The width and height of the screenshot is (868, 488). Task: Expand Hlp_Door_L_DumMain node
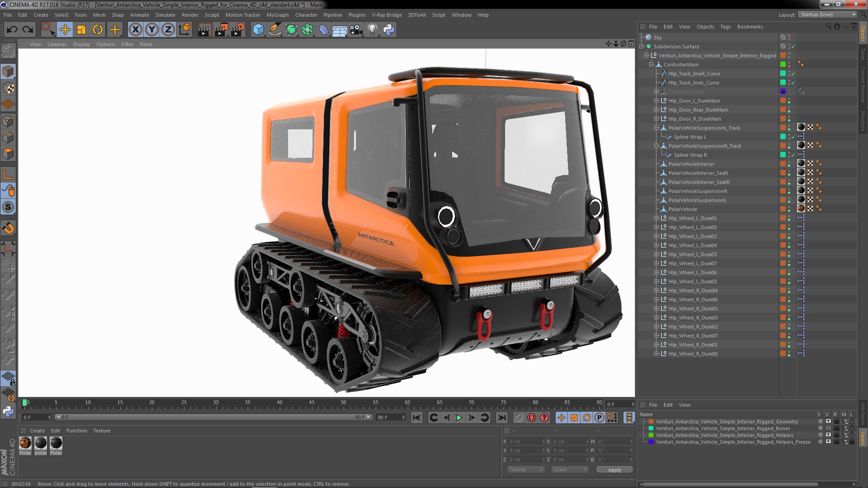[656, 101]
